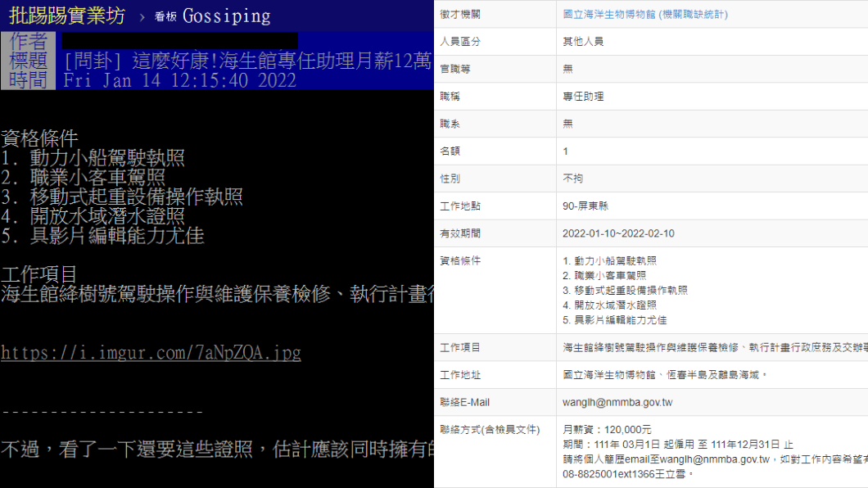
Task: Click table entry '1. 動力小船駕駛執照'
Action: click(x=609, y=260)
